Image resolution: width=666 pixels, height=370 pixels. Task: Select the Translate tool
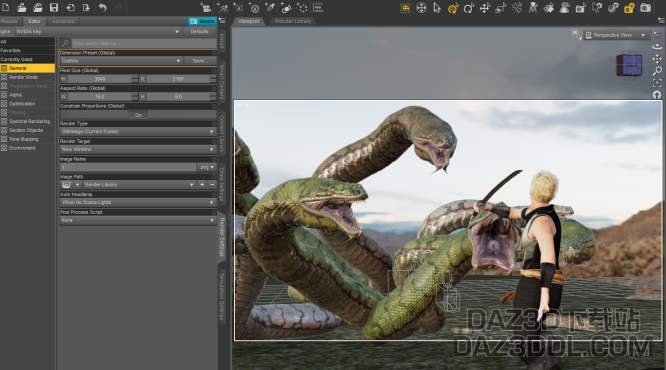tap(485, 8)
